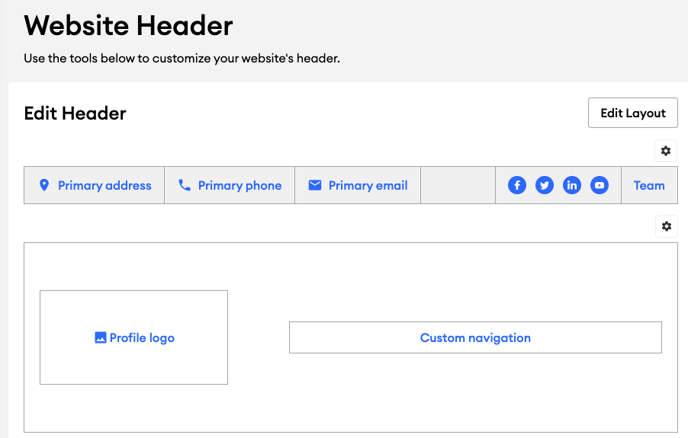Click the Twitter social icon
Screen dimensions: 688x438
544,185
